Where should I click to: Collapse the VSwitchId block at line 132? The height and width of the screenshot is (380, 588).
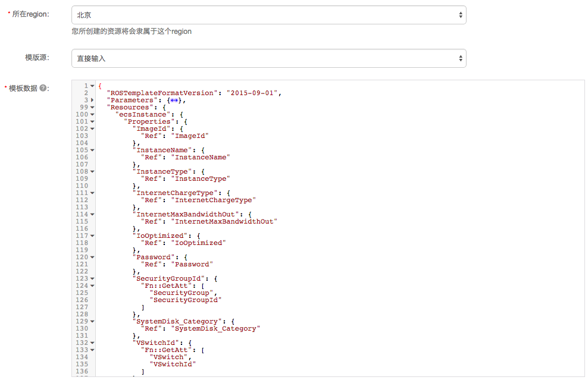[x=92, y=343]
